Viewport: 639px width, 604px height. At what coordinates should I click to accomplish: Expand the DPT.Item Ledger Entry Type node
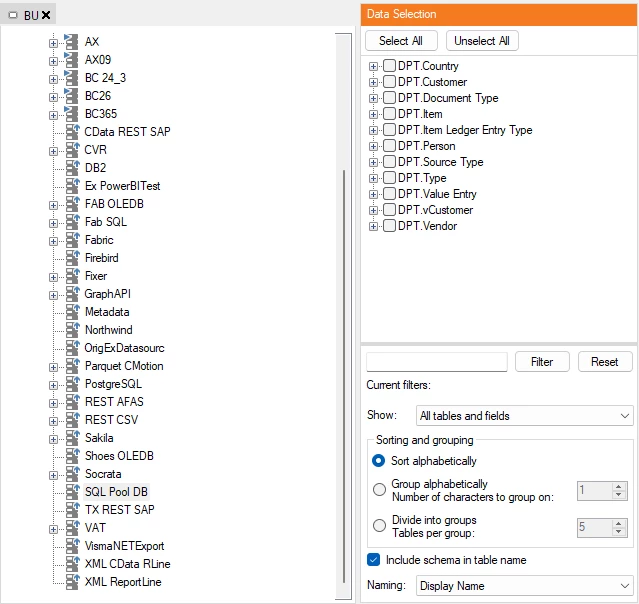pyautogui.click(x=373, y=130)
